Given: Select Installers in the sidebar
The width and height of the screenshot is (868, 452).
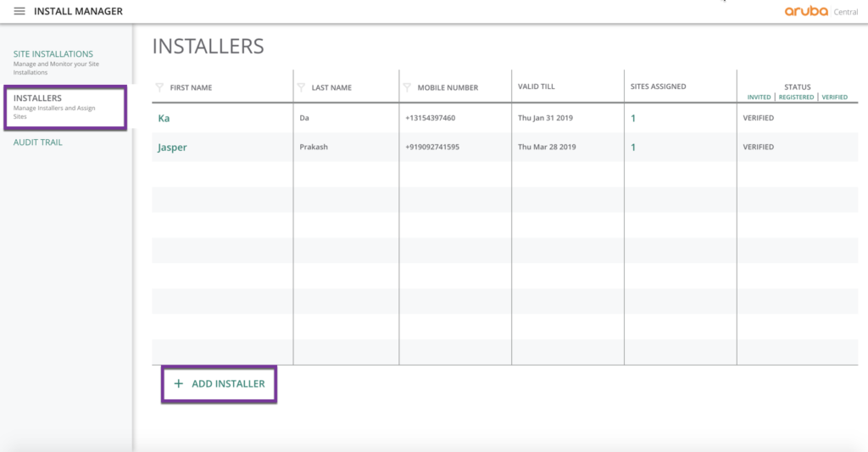Looking at the screenshot, I should 38,98.
